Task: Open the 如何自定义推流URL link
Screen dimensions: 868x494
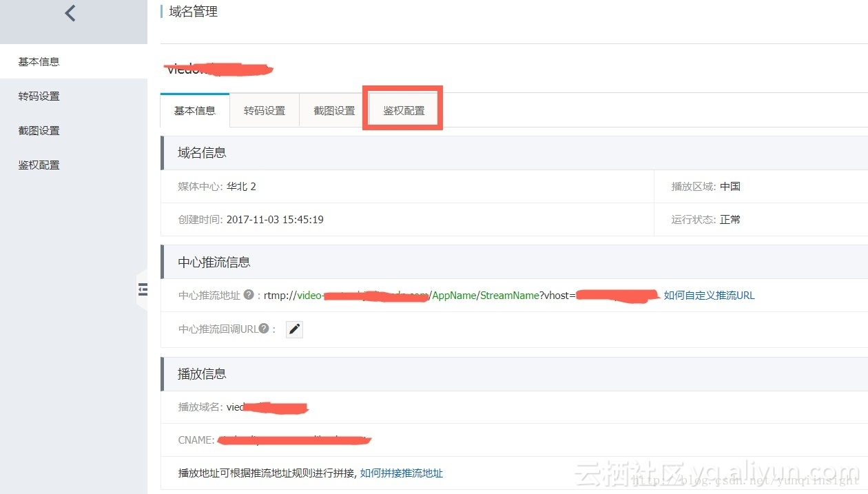Action: (710, 295)
